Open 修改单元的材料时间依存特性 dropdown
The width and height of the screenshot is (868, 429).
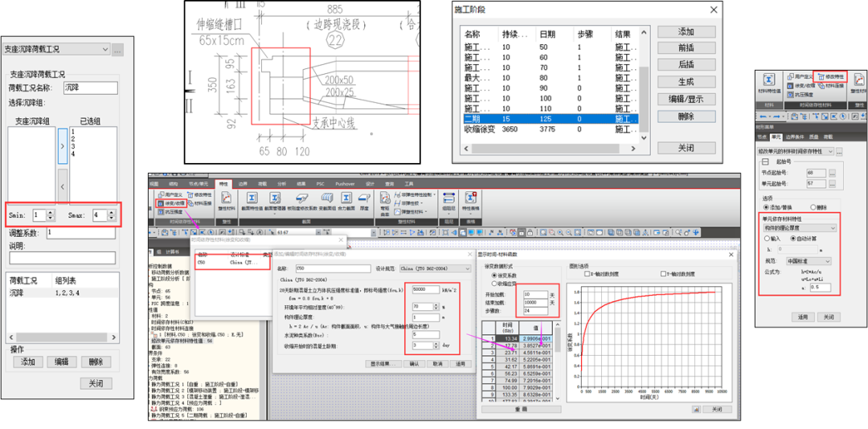(x=796, y=151)
